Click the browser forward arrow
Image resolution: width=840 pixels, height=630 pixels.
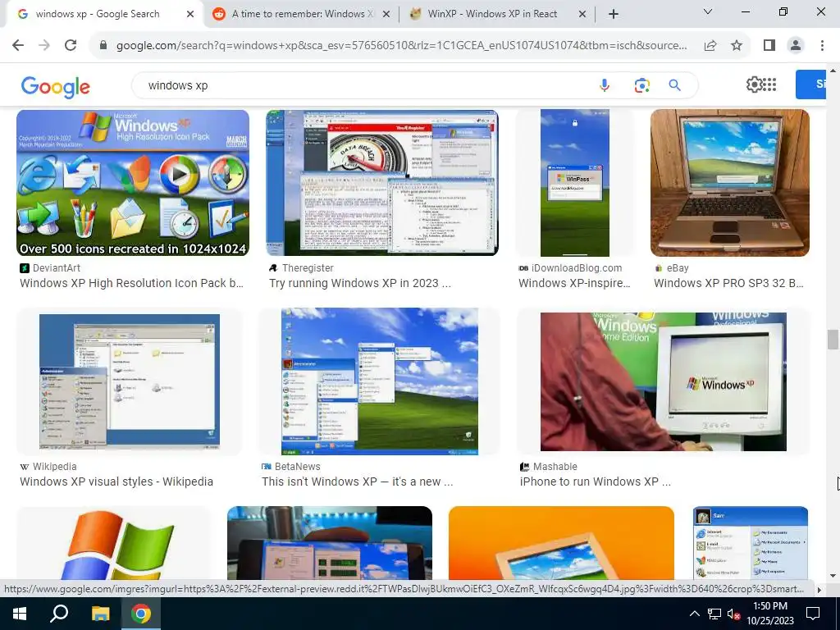click(x=44, y=46)
